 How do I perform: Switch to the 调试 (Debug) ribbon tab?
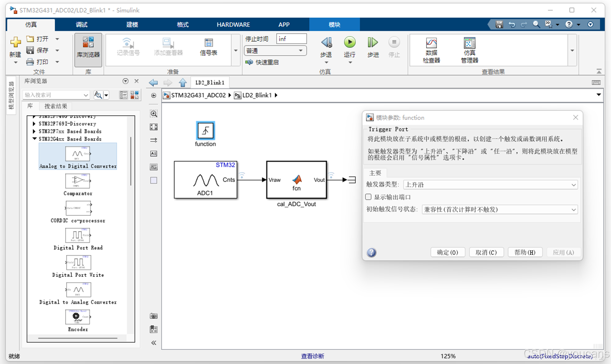click(81, 25)
